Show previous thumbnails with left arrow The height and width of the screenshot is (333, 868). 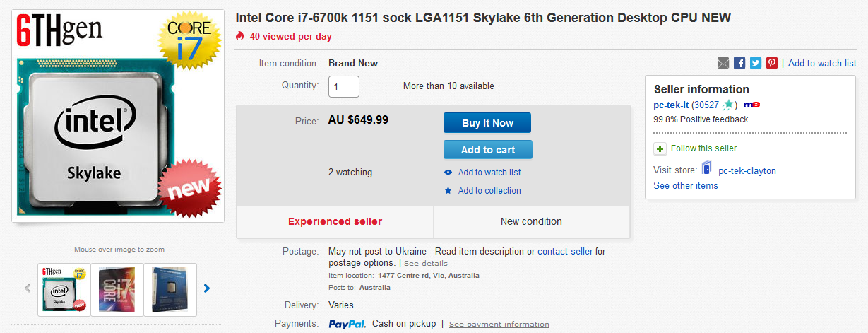pos(28,288)
